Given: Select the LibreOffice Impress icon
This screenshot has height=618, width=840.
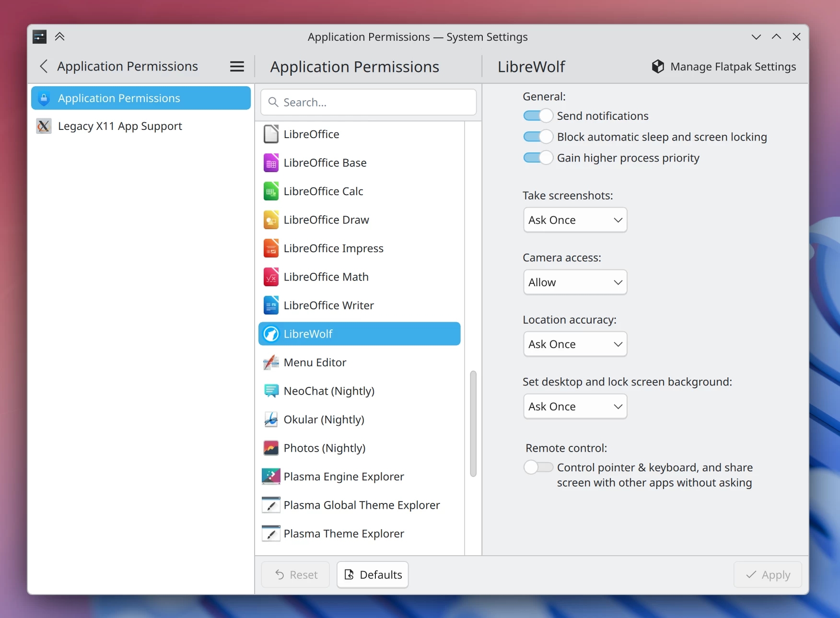Looking at the screenshot, I should click(x=271, y=248).
